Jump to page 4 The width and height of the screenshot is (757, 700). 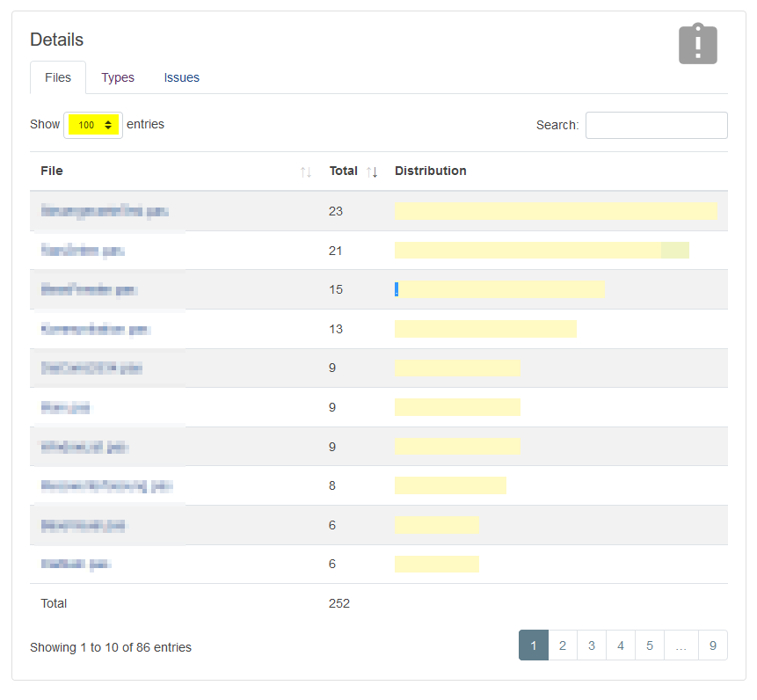621,645
